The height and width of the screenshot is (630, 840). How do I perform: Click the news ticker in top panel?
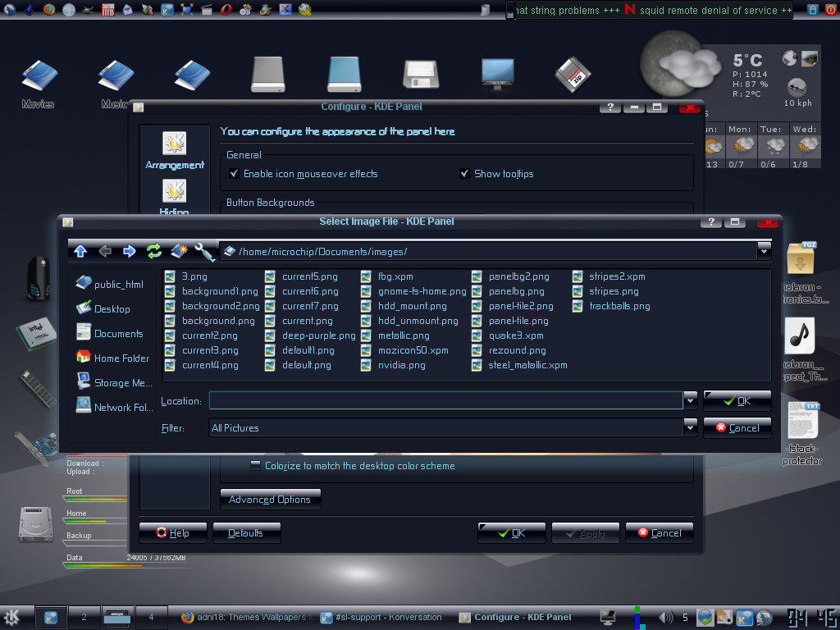coord(653,10)
